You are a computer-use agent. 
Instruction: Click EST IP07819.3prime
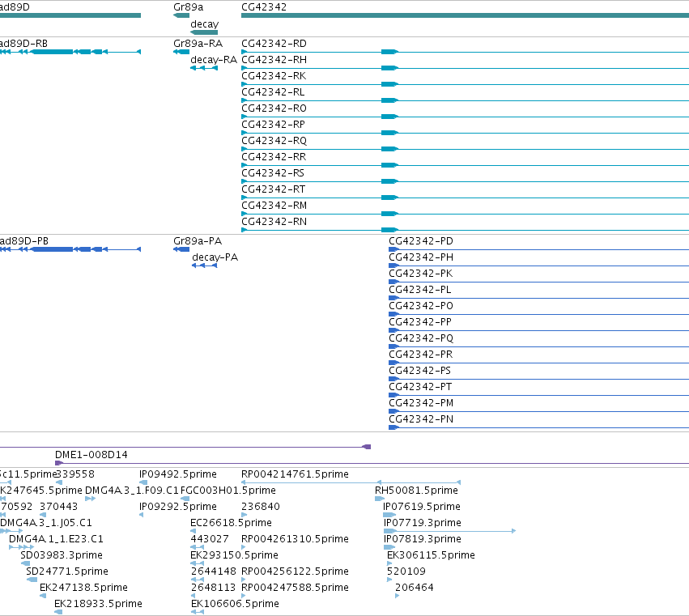click(x=423, y=539)
